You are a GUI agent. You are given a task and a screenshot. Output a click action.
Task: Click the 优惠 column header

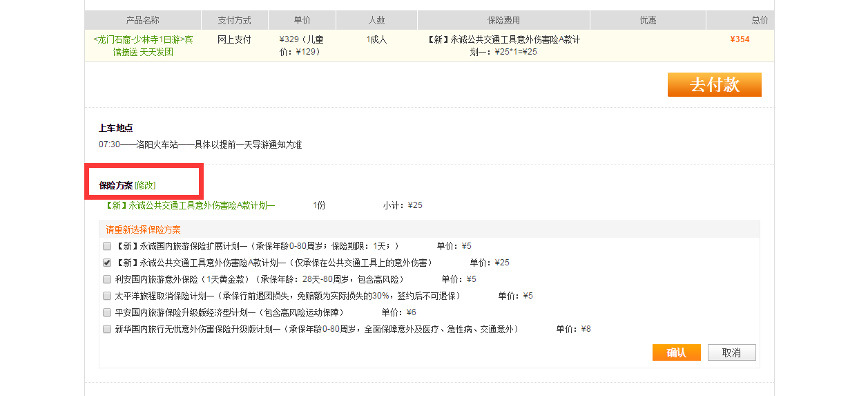[648, 21]
